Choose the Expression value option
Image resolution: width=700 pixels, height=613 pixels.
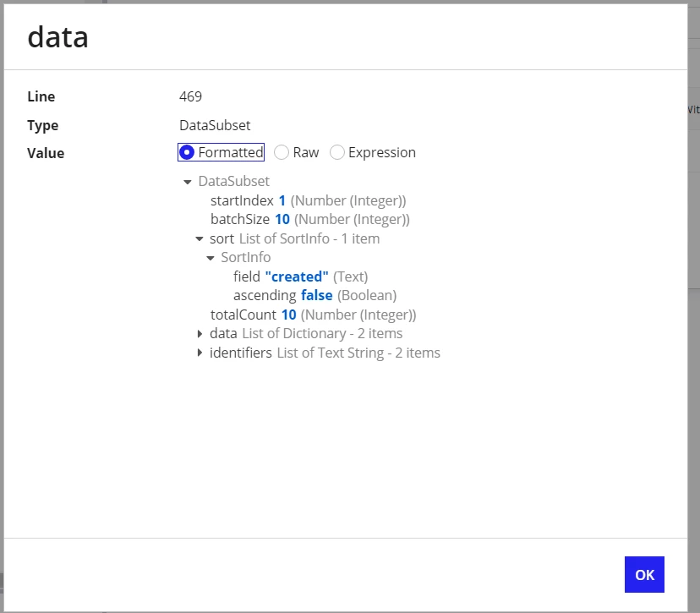click(337, 152)
